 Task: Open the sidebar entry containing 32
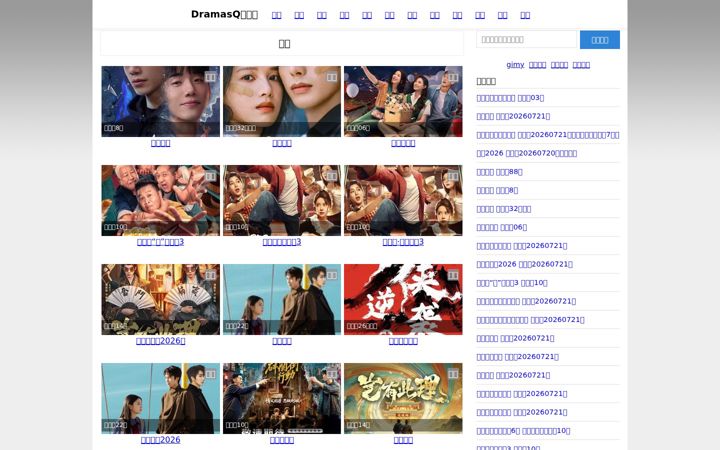click(504, 209)
